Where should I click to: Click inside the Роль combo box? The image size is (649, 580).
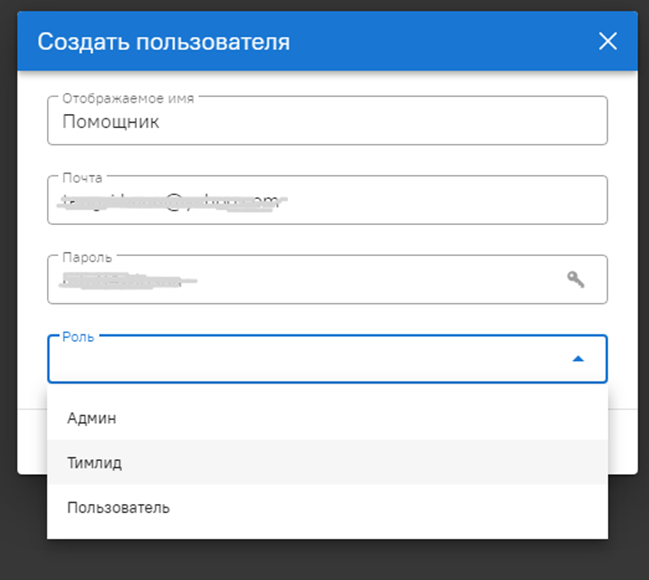300,360
